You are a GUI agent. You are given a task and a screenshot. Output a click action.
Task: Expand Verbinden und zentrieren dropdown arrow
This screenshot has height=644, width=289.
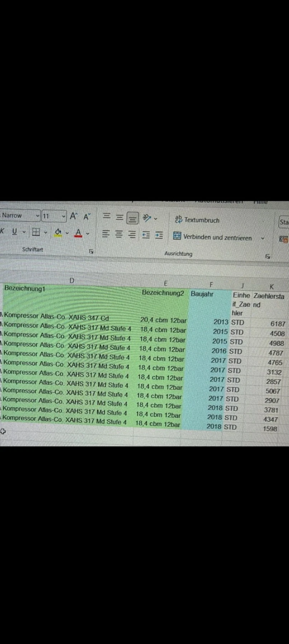[x=262, y=238]
